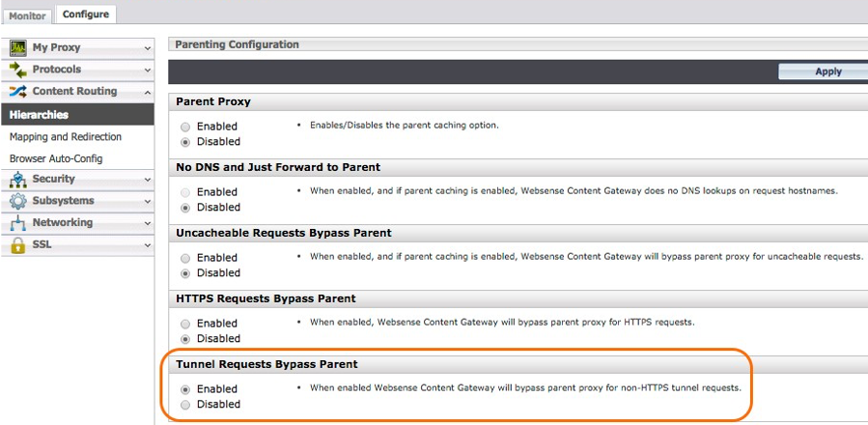Click the My Proxy monitor icon

click(17, 47)
